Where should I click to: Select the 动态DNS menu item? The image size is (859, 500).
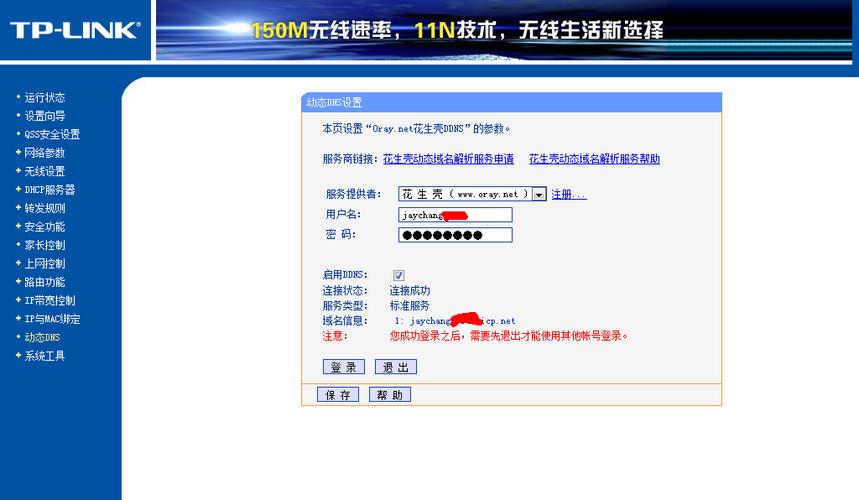(42, 337)
